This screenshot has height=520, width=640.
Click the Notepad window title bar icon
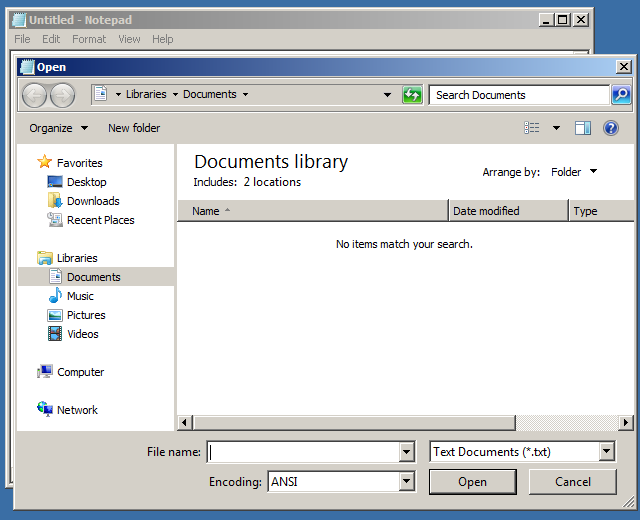[19, 20]
